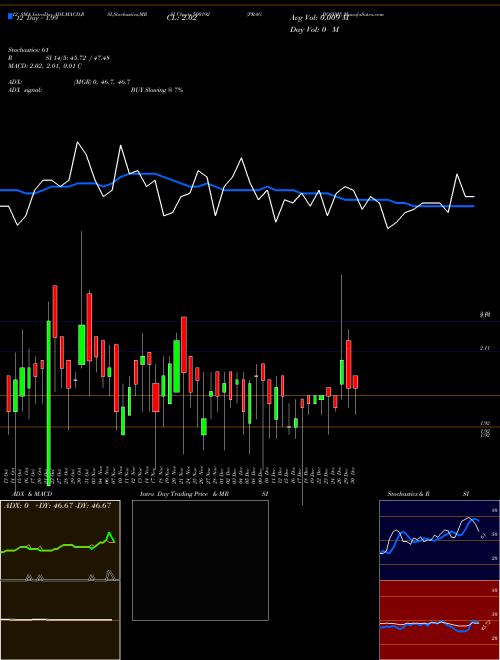Viewport: 500px width, 660px height.
Task: Select the BUY Slowing @ 7% signal text
Action: click(157, 90)
